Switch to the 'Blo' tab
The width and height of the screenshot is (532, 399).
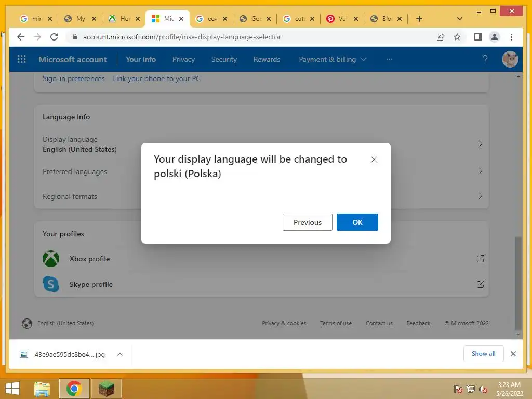click(x=386, y=19)
